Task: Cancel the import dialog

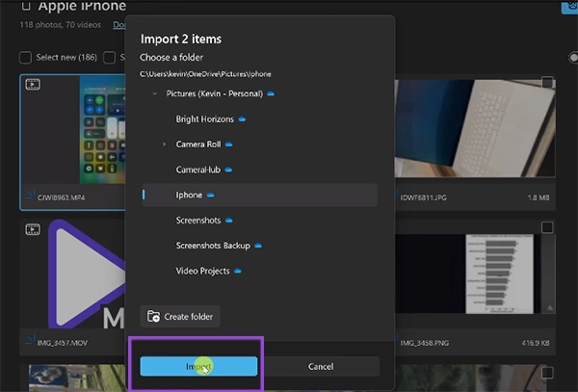Action: tap(321, 366)
